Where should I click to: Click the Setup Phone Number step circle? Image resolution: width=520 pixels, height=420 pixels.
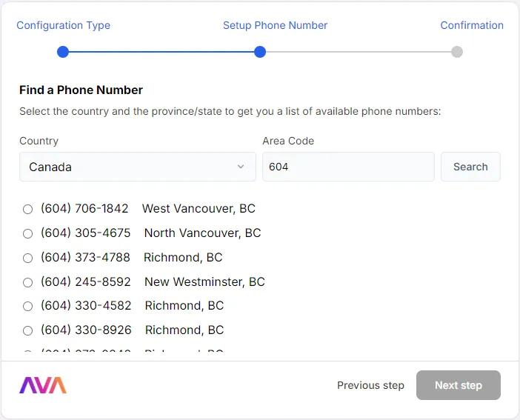pos(260,52)
